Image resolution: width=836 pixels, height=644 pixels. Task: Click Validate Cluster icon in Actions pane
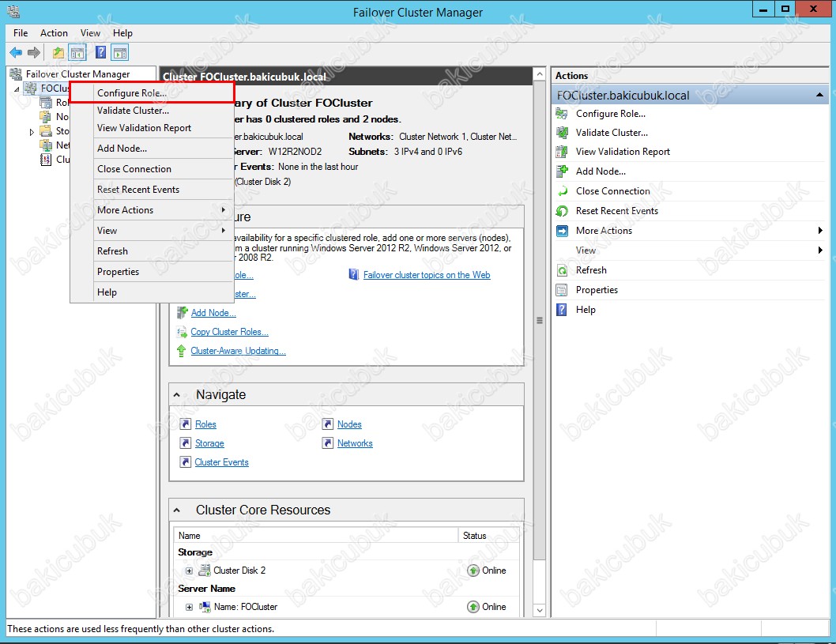click(562, 132)
